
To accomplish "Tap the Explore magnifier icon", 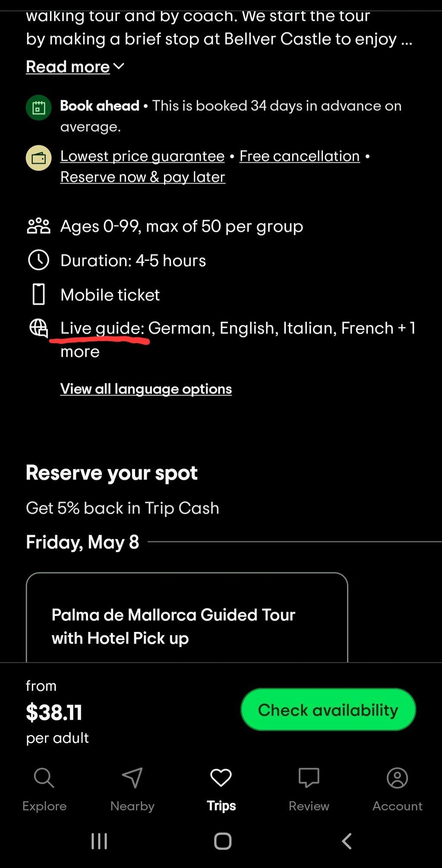I will (x=44, y=778).
